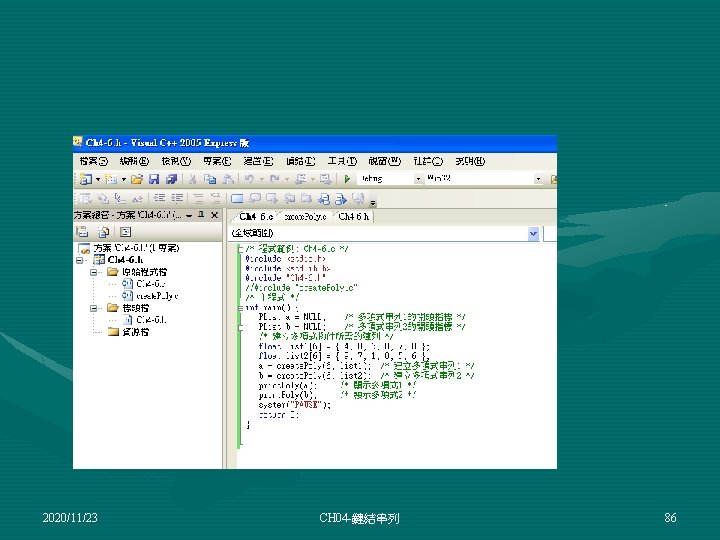The height and width of the screenshot is (540, 720).
Task: Open the Debug configuration dropdown
Action: click(418, 179)
